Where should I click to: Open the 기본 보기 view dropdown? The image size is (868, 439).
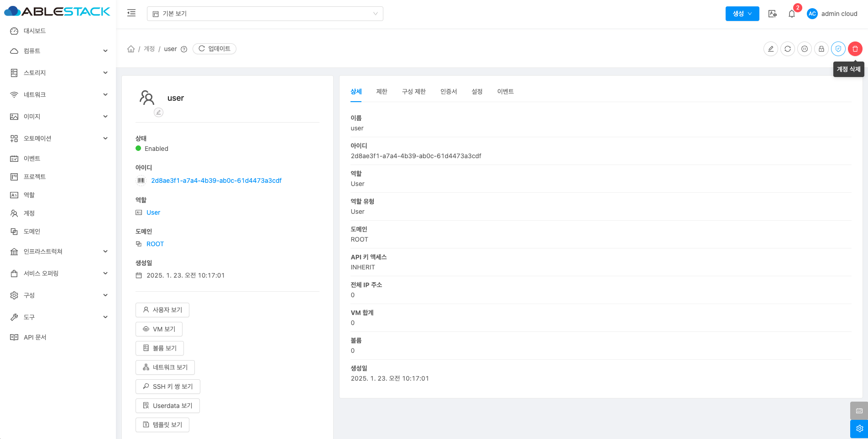[265, 14]
